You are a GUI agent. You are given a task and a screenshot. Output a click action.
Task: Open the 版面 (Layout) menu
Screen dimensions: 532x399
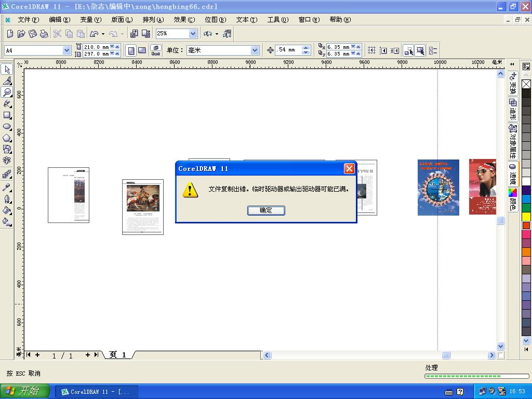(x=122, y=20)
